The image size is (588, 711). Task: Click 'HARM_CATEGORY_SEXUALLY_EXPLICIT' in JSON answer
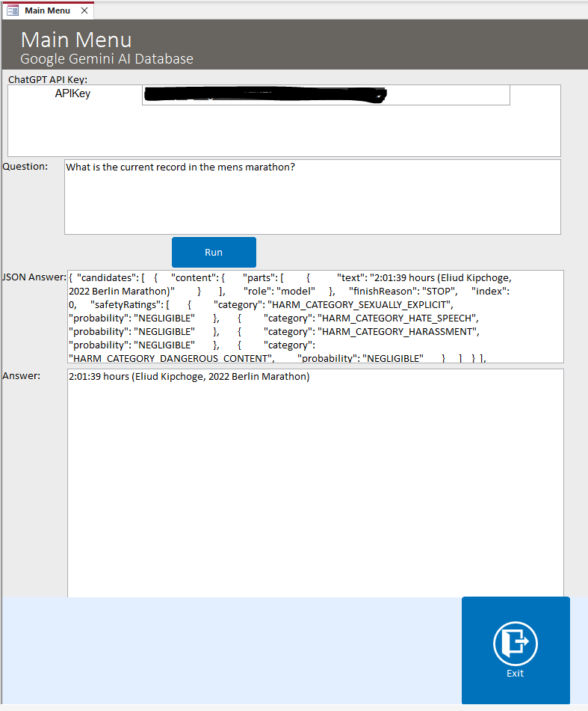coord(359,305)
